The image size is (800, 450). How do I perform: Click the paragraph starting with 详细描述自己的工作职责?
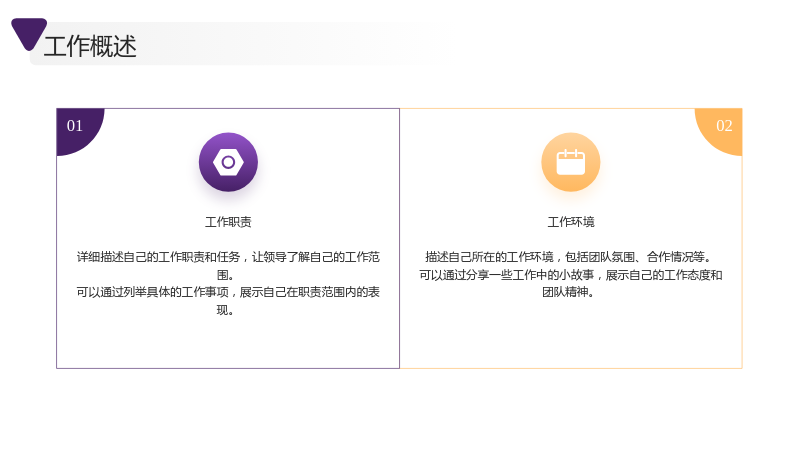[228, 265]
